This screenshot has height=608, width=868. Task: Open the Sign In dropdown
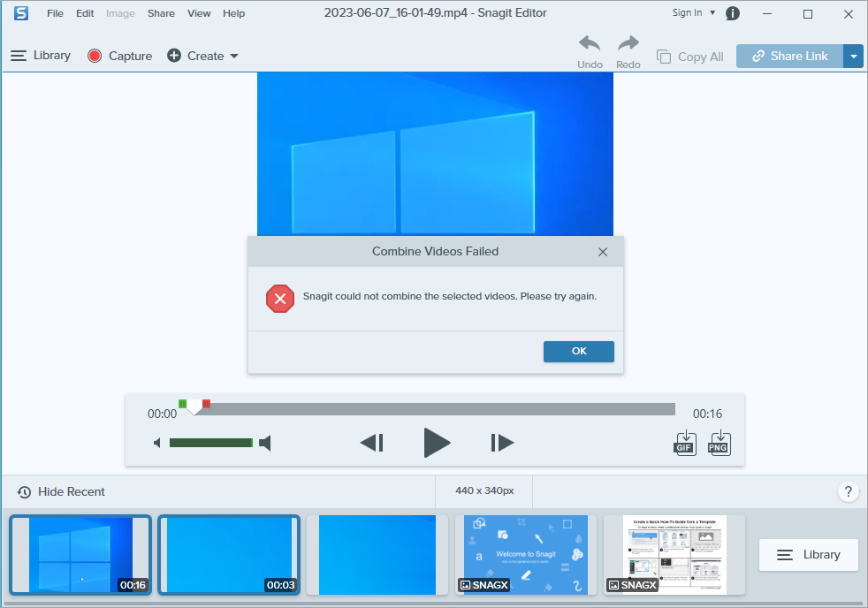click(692, 12)
